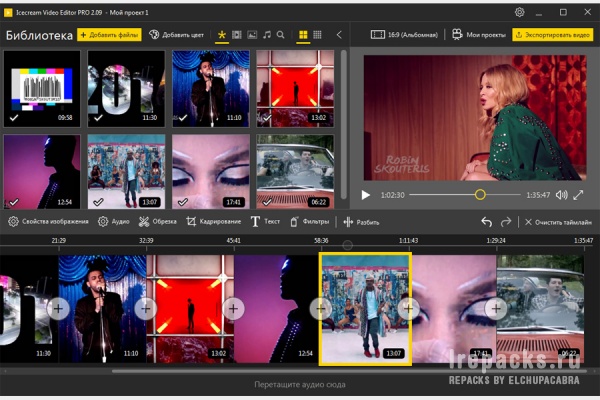This screenshot has height=400, width=600.
Task: Click timeline ruler at 45:41
Action: click(x=233, y=240)
